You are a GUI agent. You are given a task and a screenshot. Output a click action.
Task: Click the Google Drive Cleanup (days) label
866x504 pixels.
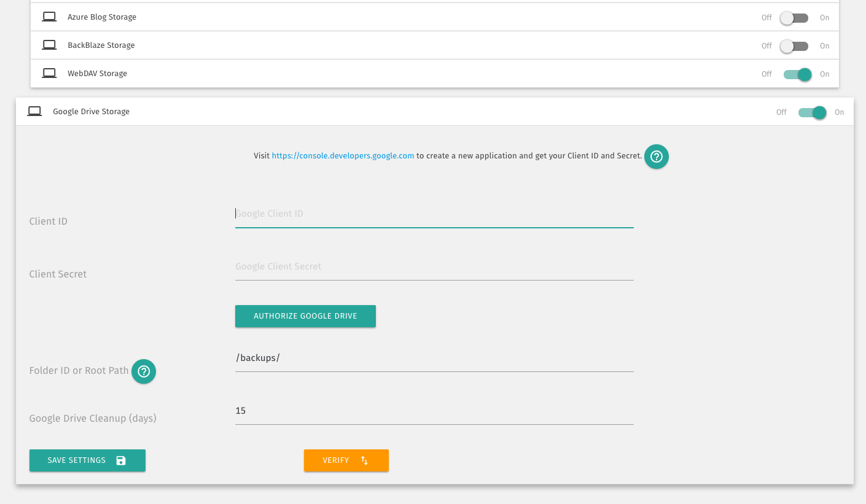(x=93, y=418)
